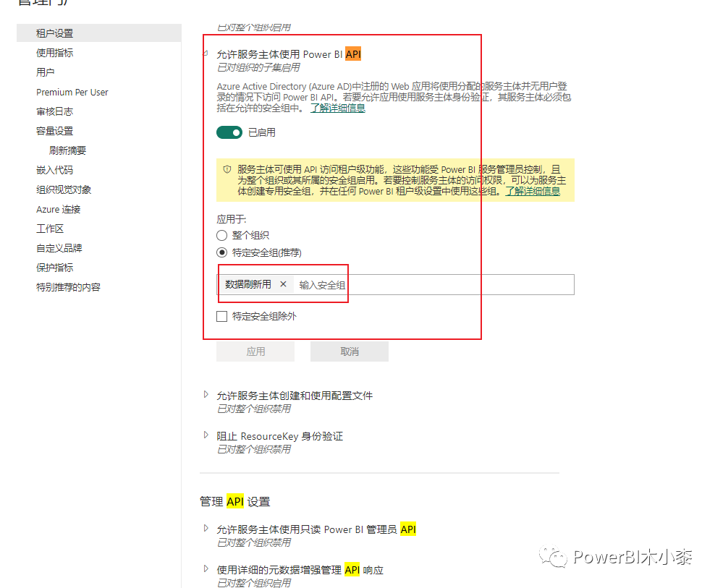Click the 管理 API 设置 section heading
Viewport: 715px width, 588px height.
click(x=235, y=502)
